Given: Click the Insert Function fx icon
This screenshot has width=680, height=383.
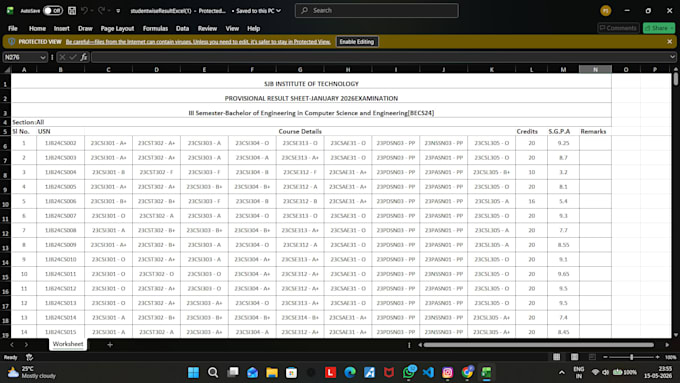Looking at the screenshot, I should 84,57.
